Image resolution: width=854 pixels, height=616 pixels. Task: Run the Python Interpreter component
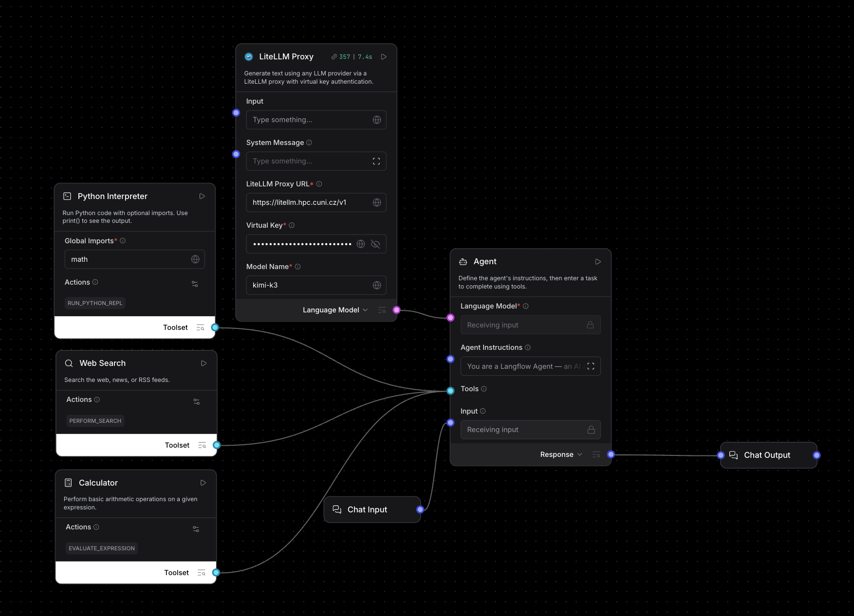tap(202, 196)
